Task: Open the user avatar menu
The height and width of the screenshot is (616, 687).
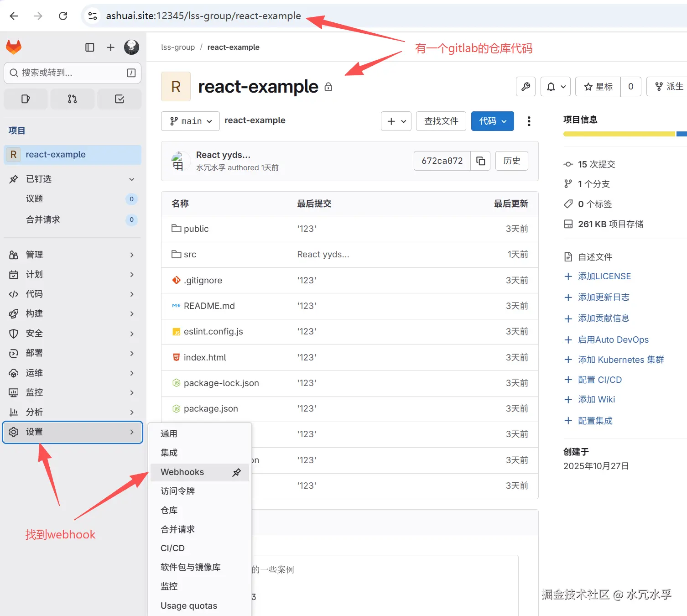Action: click(131, 47)
